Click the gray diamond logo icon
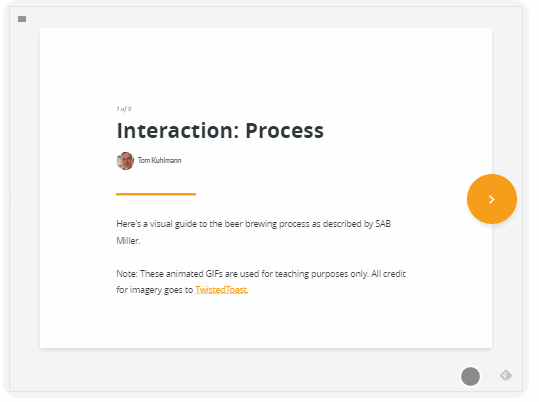The height and width of the screenshot is (402, 539). [x=506, y=375]
